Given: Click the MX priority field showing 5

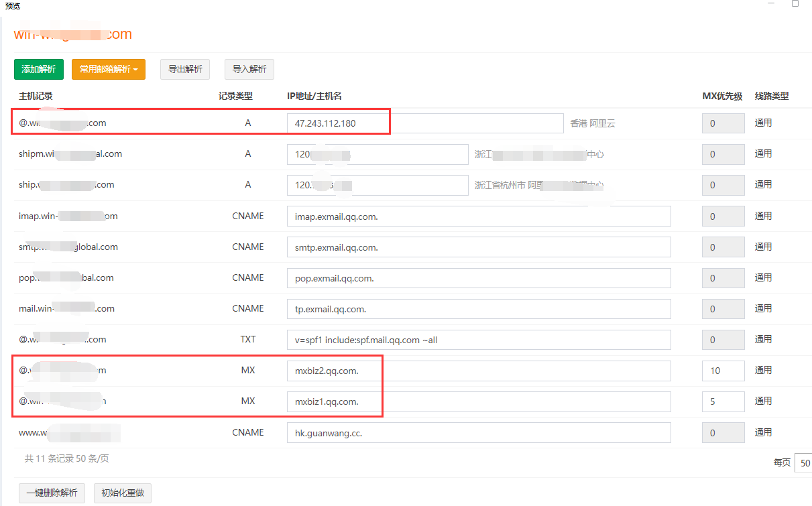Looking at the screenshot, I should point(723,401).
